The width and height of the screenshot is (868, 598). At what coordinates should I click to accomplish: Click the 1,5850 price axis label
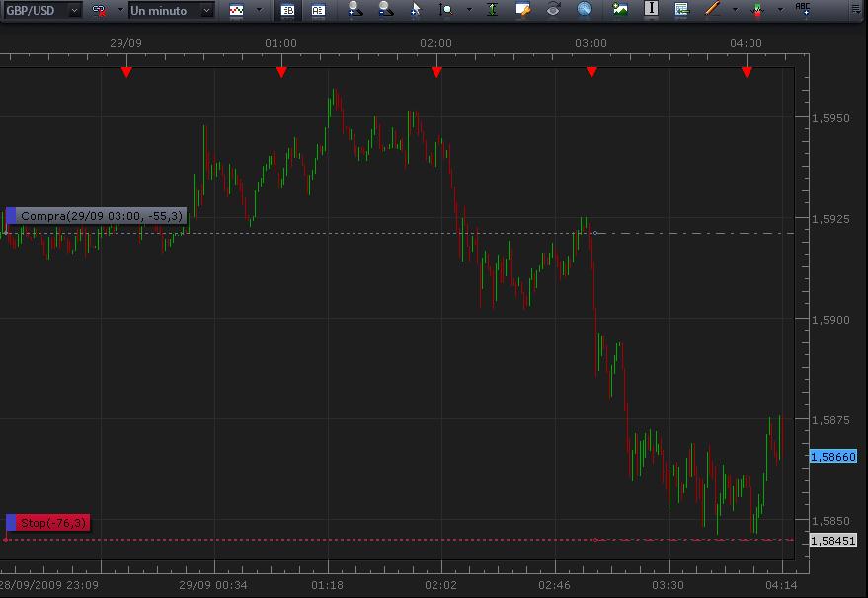click(830, 521)
